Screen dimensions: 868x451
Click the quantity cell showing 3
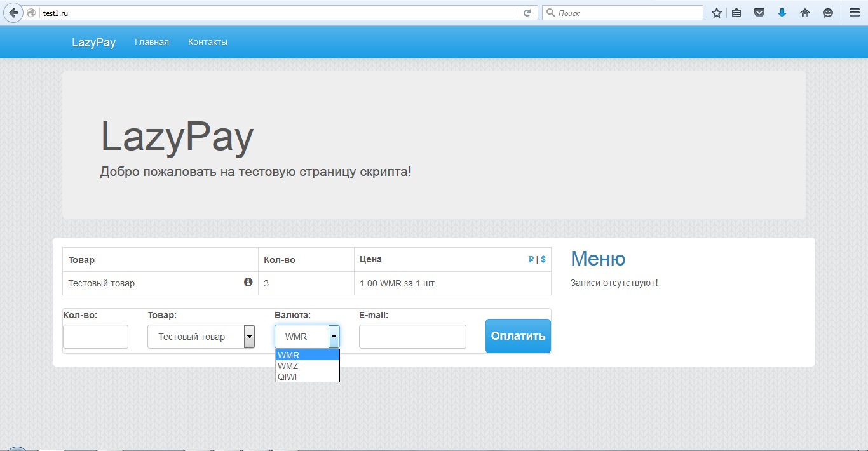coord(306,283)
